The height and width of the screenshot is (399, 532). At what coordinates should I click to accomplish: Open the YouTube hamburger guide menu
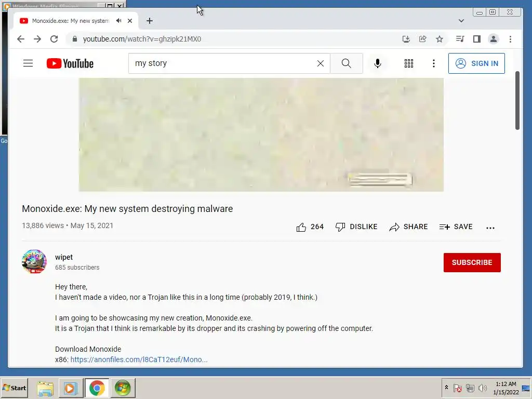pos(28,63)
